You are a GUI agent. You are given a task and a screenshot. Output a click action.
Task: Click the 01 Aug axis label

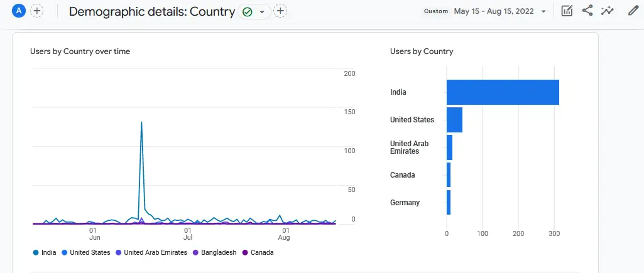pyautogui.click(x=284, y=234)
